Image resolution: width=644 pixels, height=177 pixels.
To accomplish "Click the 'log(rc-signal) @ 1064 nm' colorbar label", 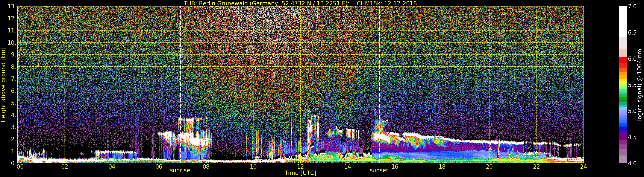I will tap(640, 85).
